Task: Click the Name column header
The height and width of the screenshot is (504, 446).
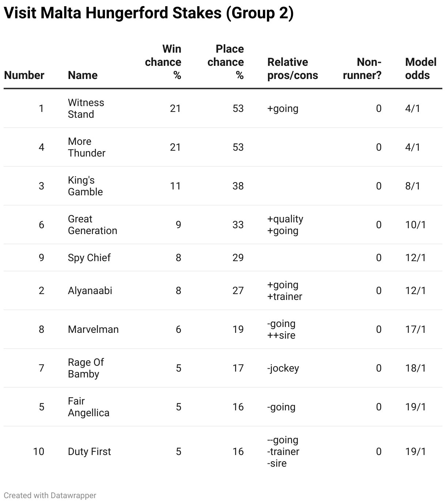Action: click(83, 75)
